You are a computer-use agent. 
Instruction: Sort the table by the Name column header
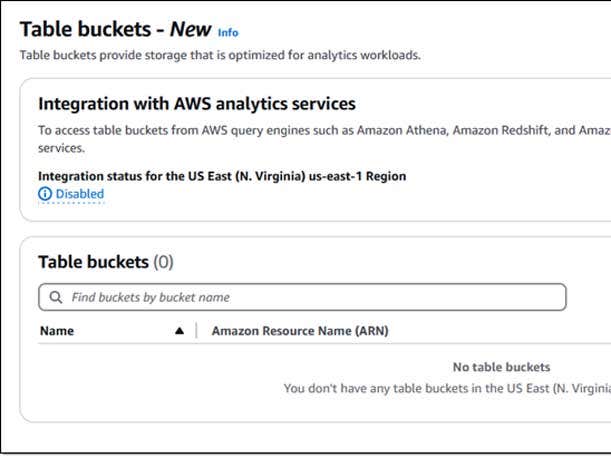57,331
